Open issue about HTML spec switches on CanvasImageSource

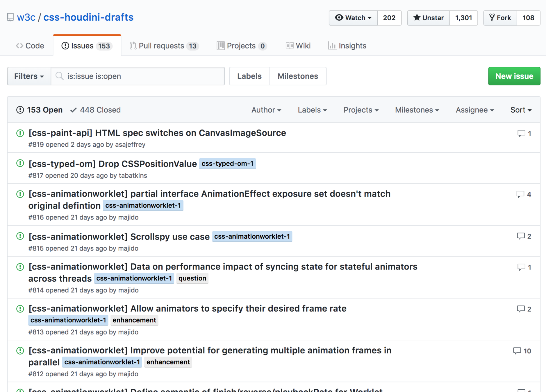tap(157, 133)
